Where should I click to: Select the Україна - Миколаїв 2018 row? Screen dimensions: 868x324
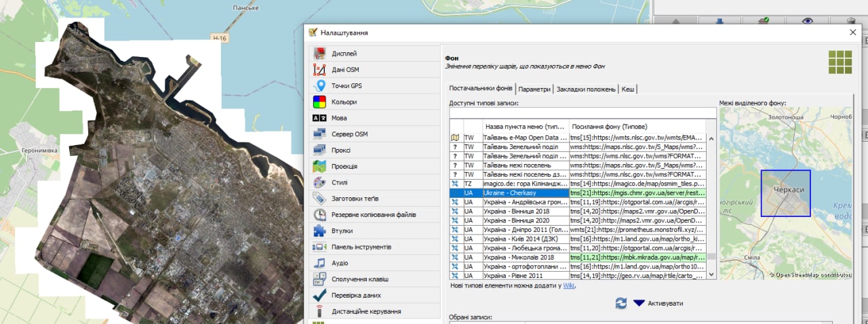578,258
